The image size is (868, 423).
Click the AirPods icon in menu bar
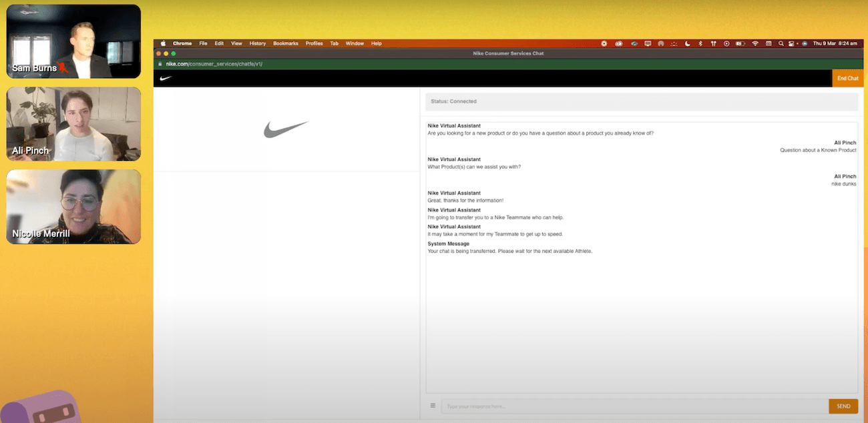pos(713,43)
